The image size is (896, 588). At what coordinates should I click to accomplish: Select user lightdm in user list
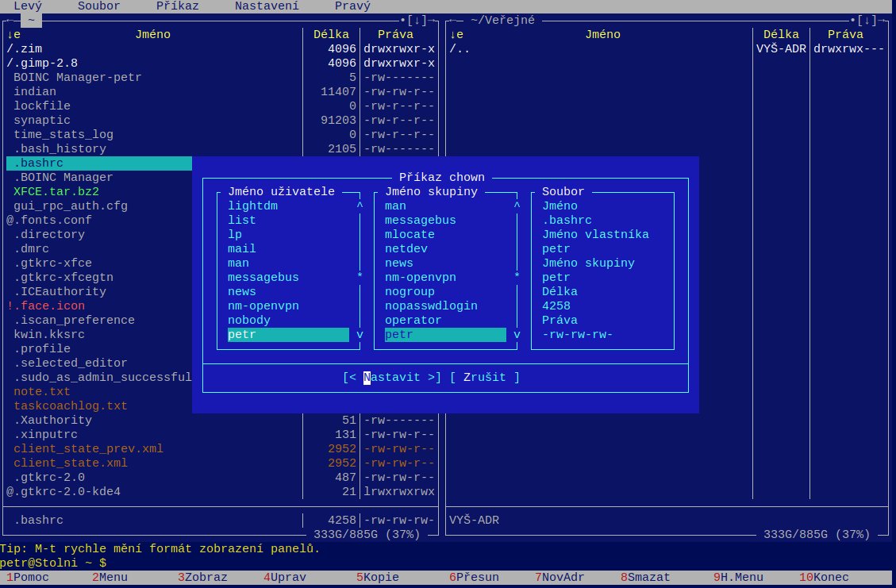click(x=252, y=206)
